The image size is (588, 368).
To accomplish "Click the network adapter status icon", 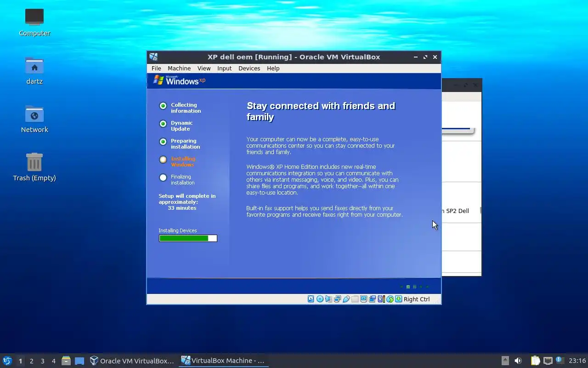I will [x=337, y=299].
